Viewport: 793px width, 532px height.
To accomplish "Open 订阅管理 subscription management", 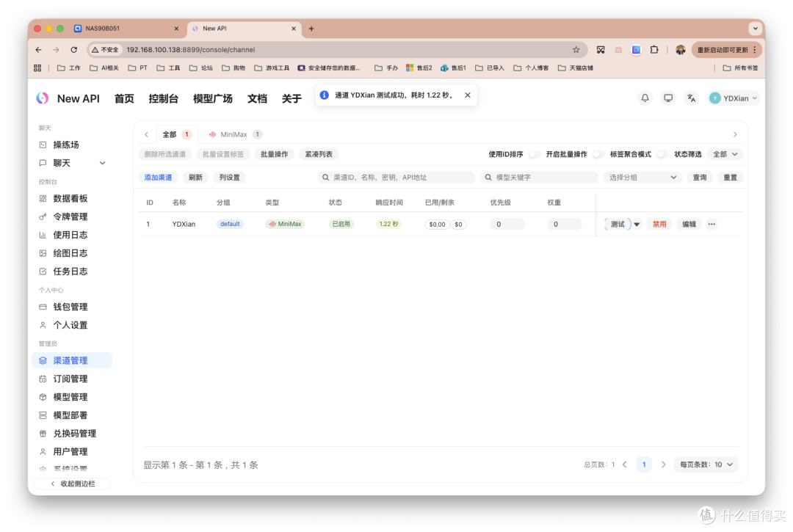I will [x=72, y=379].
